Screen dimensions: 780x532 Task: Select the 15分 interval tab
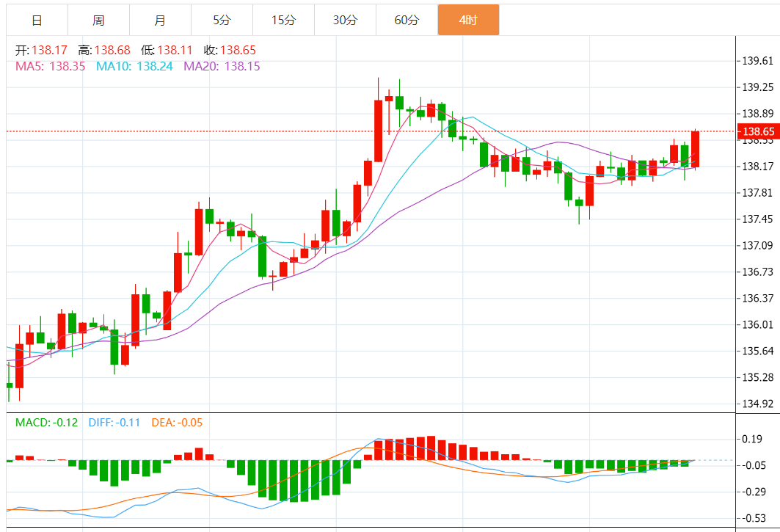[x=283, y=20]
